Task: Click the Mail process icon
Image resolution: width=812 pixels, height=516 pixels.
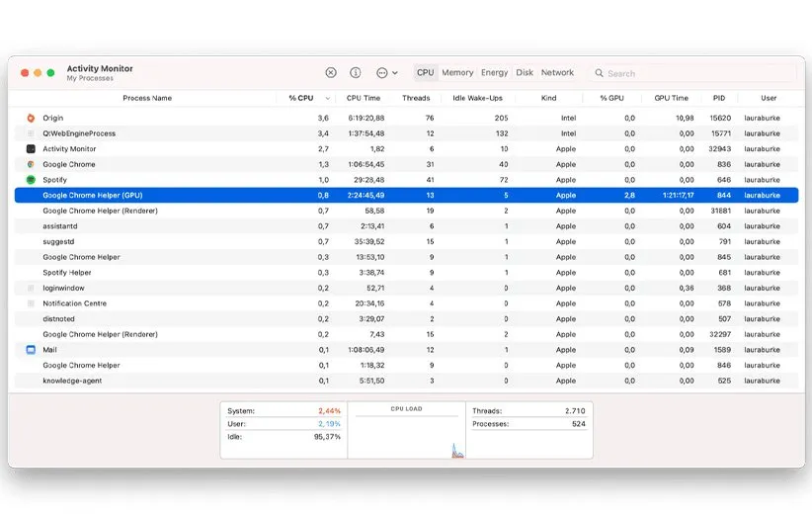Action: coord(31,350)
